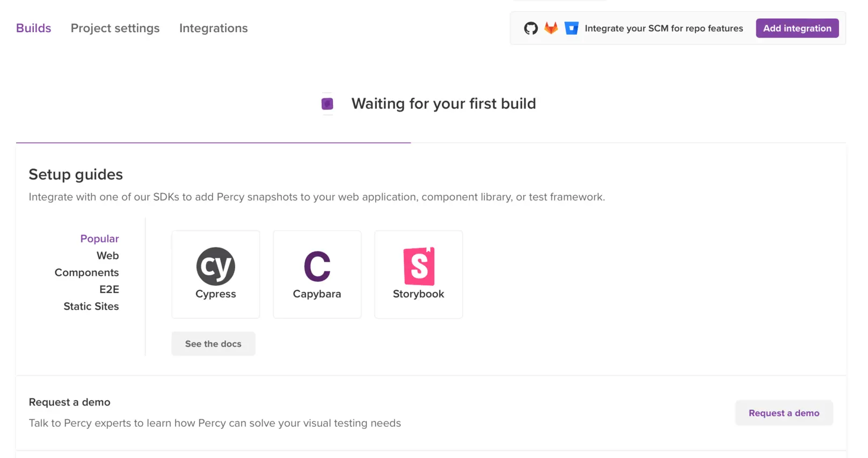Click the Storybook label text
Image resolution: width=868 pixels, height=458 pixels.
419,294
